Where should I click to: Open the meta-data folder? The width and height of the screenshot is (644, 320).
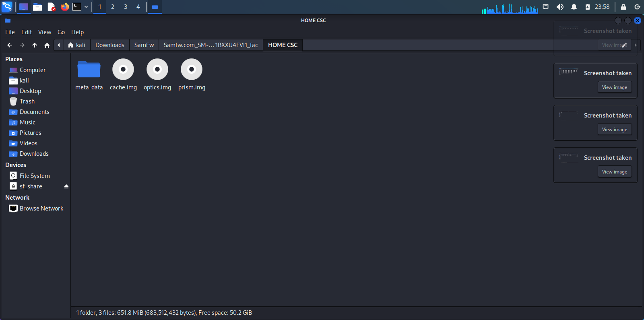point(89,75)
